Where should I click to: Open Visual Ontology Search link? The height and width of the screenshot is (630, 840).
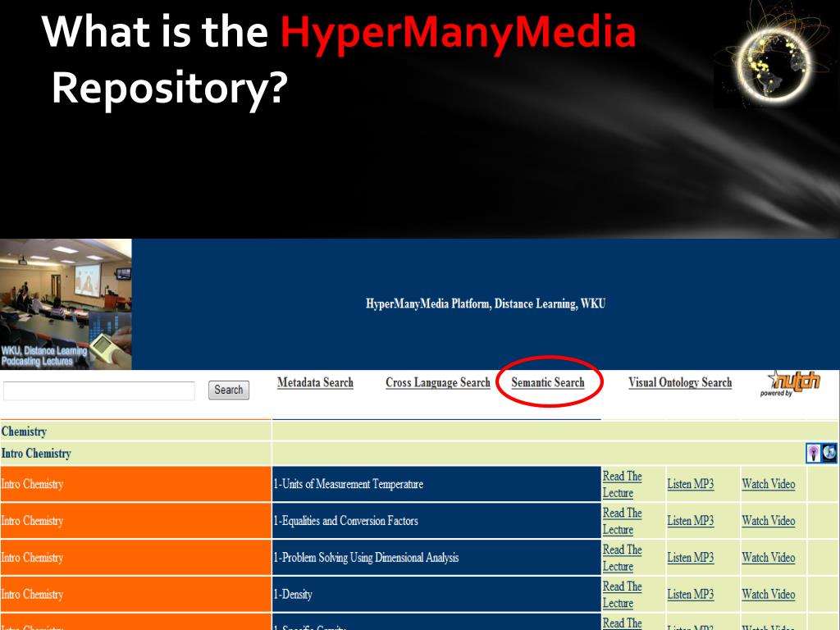click(680, 382)
